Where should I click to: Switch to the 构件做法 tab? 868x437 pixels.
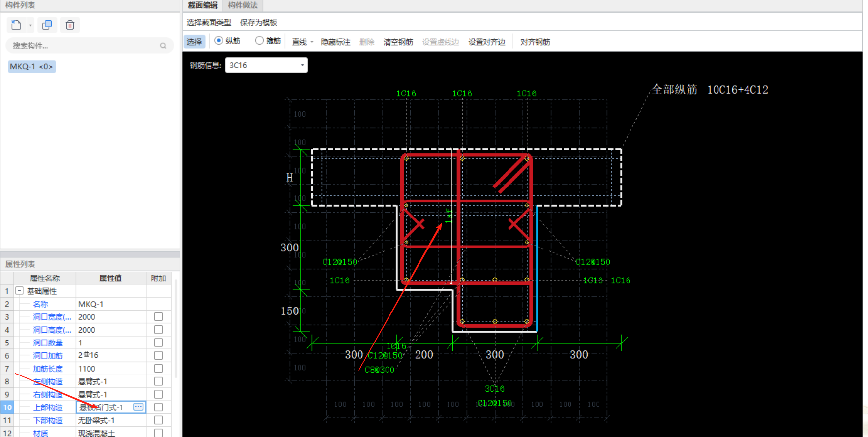(x=242, y=5)
